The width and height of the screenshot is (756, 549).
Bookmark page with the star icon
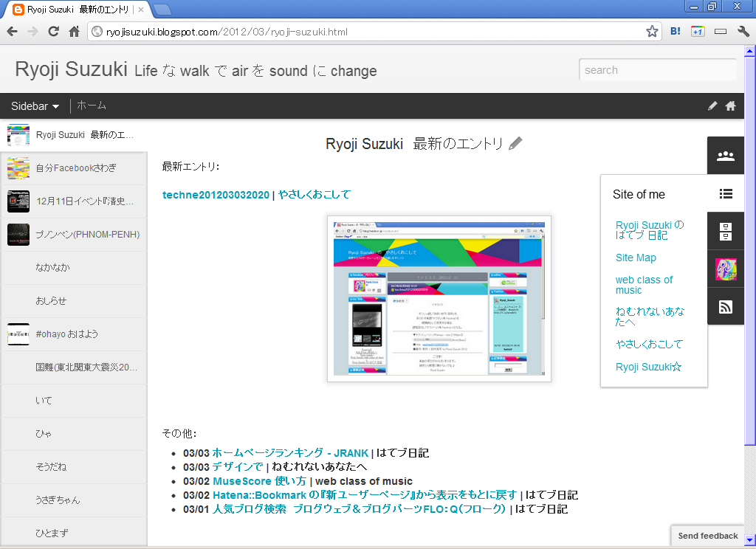pos(652,32)
